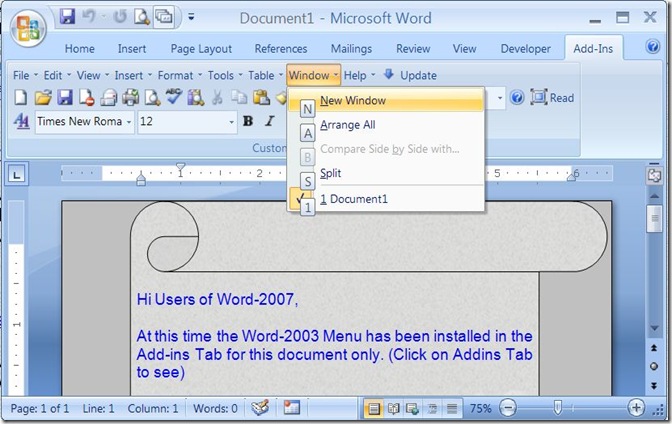Toggle the ruler button above scrollbar
Screen dimensions: 672x424
[x=654, y=176]
